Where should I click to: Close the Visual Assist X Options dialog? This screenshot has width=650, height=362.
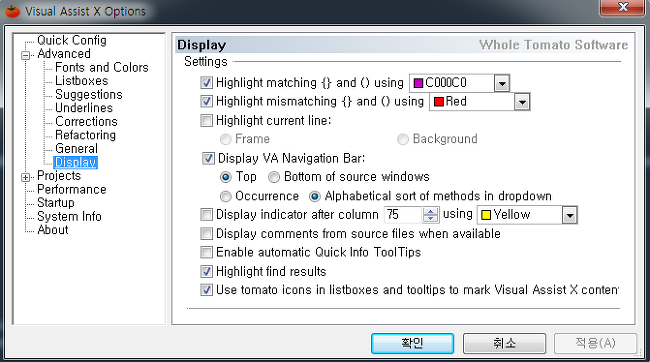tap(623, 7)
